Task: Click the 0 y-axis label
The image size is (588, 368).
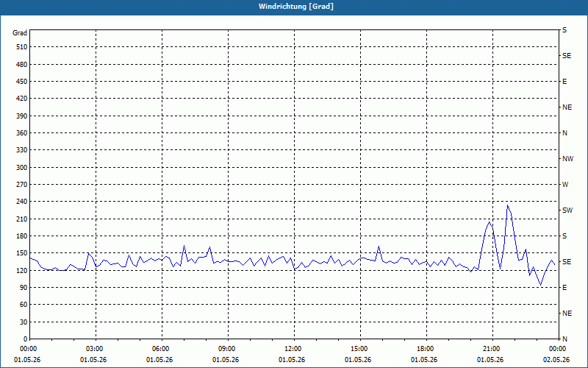Action: tap(26, 339)
